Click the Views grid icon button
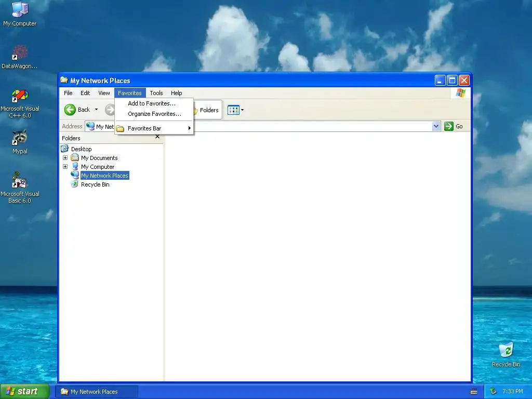This screenshot has height=399, width=532. tap(233, 110)
